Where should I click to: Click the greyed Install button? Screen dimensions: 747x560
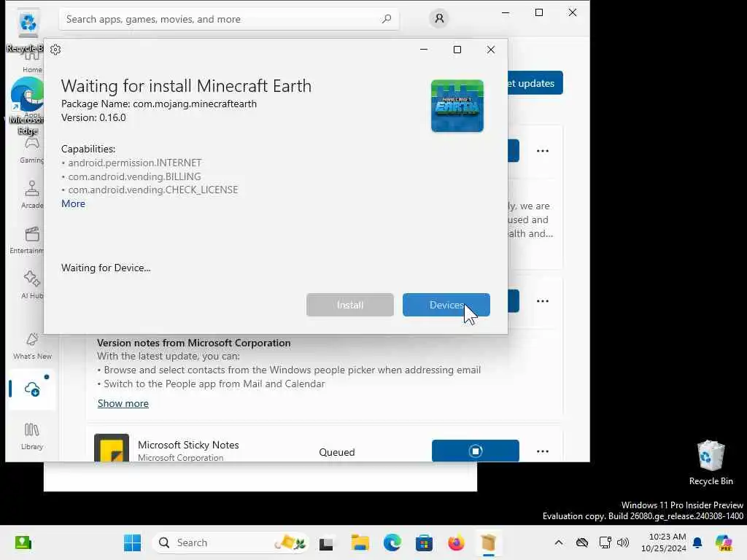[349, 305]
